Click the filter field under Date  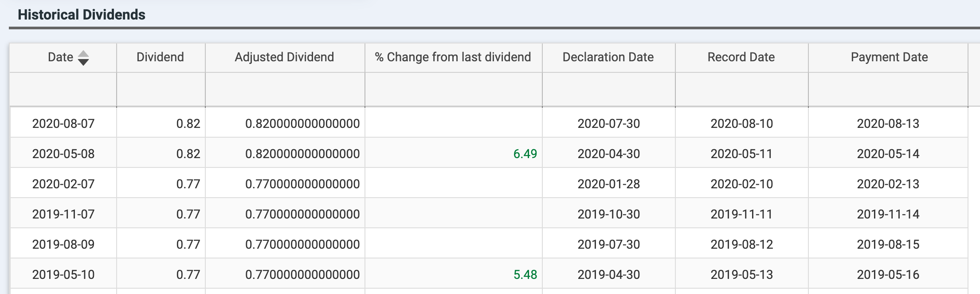click(63, 90)
